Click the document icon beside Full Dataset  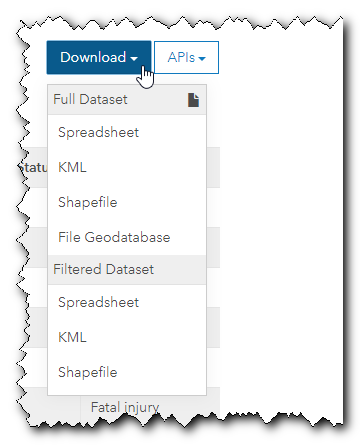pos(193,100)
